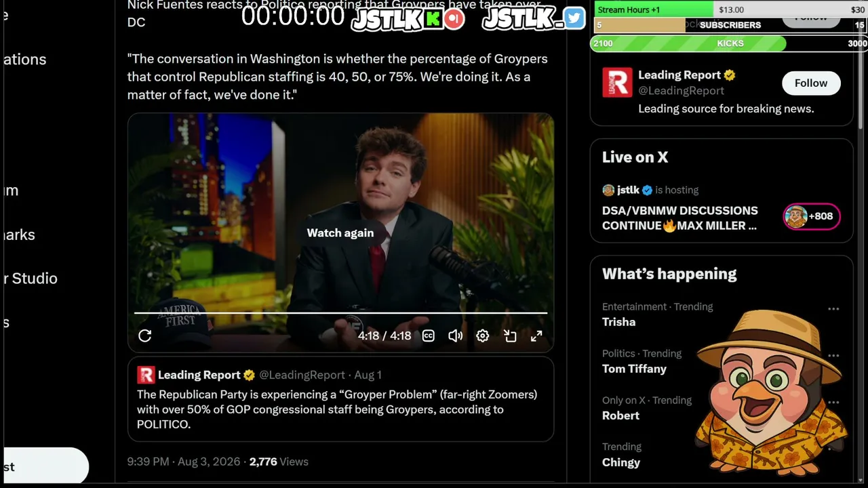This screenshot has width=868, height=488.
Task: Open the Tom Tiffany trending topic
Action: point(634,369)
